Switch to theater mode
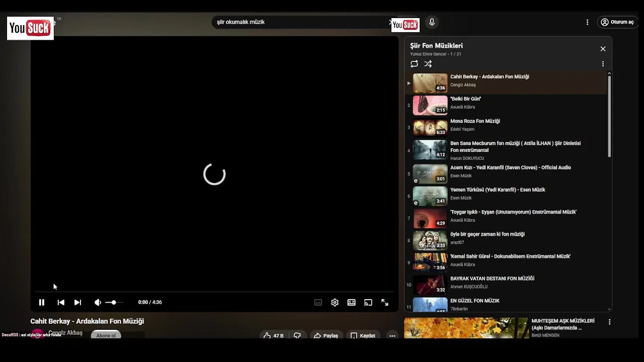This screenshot has height=362, width=644. (x=351, y=302)
